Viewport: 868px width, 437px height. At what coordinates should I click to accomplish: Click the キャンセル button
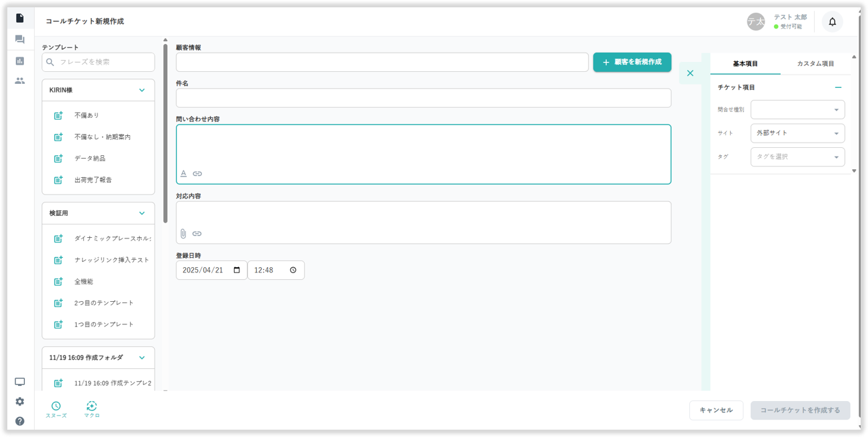click(x=716, y=410)
